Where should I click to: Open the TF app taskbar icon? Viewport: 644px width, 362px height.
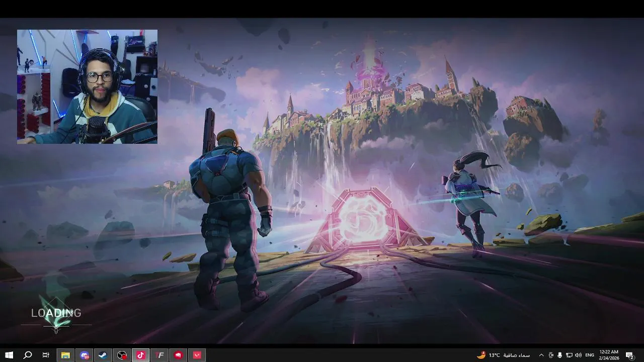[x=159, y=355]
